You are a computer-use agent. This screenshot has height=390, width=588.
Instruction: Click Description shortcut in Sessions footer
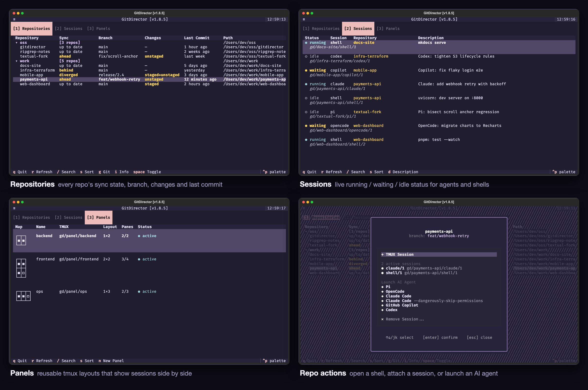tap(403, 172)
